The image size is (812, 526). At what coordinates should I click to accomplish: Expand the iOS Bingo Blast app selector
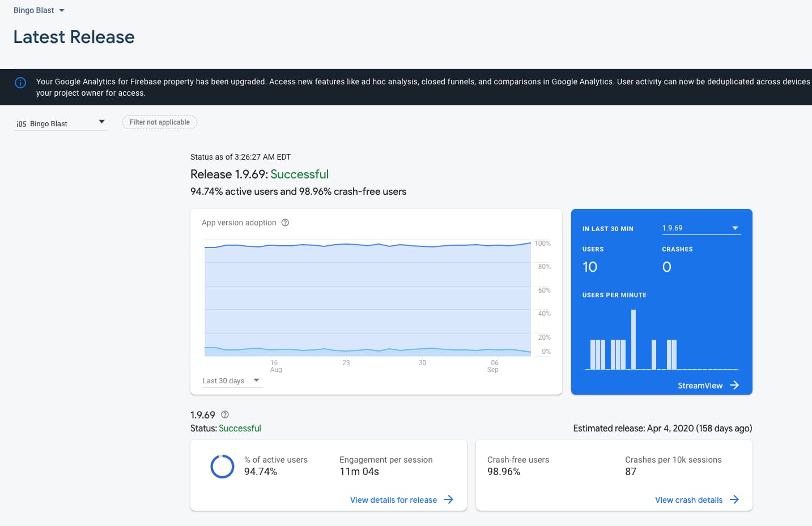[61, 123]
